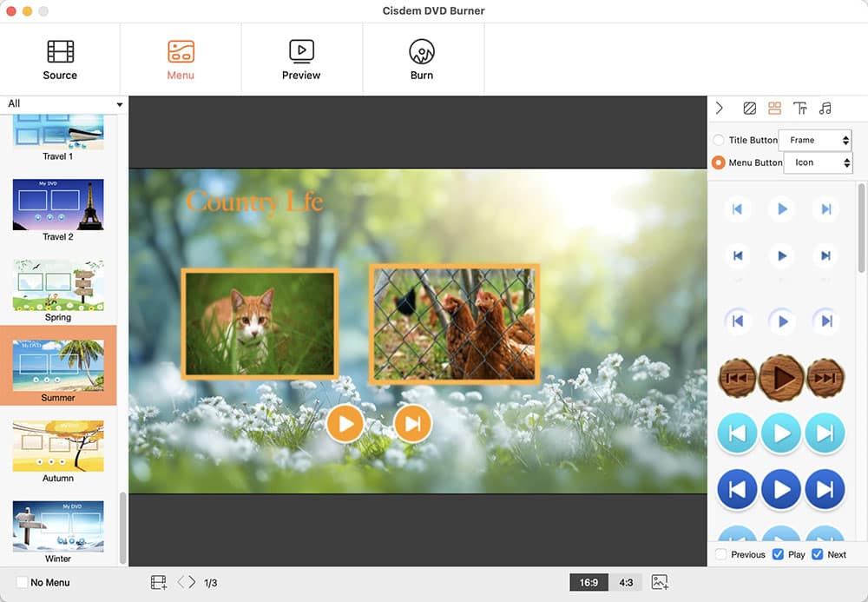Click the filmstrip chapter icon at bottom

click(158, 582)
